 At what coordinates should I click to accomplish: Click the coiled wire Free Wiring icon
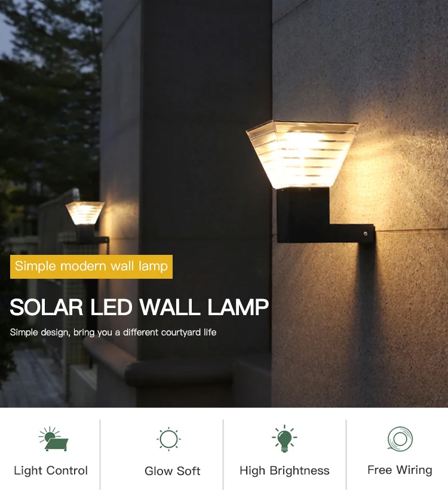point(400,439)
